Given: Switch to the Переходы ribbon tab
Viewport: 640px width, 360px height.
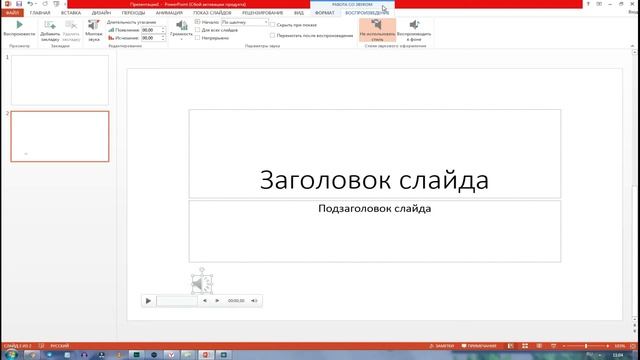Looking at the screenshot, I should 133,13.
